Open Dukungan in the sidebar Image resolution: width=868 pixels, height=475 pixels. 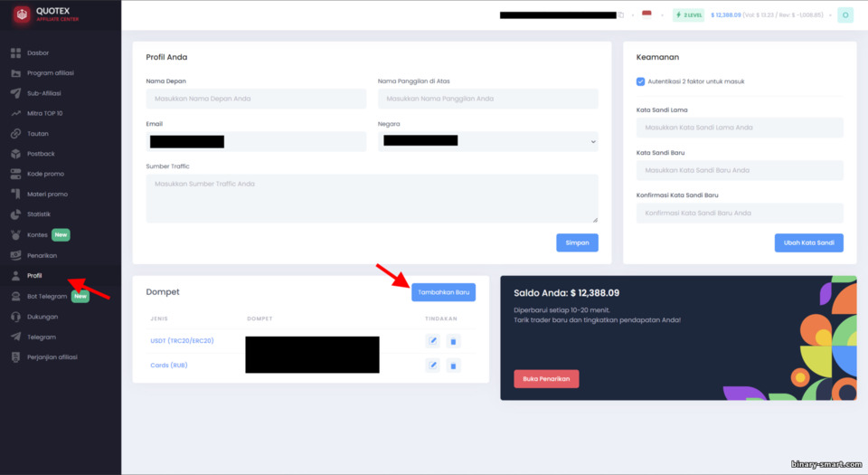(42, 317)
